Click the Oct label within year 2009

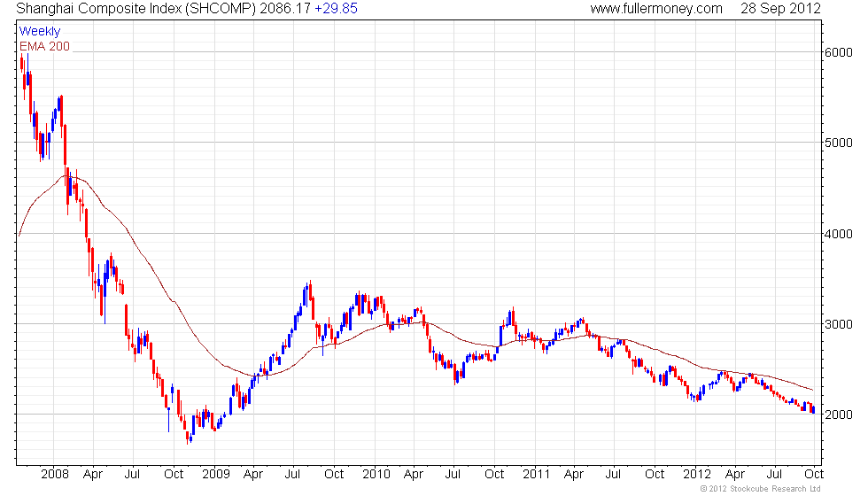pyautogui.click(x=334, y=475)
